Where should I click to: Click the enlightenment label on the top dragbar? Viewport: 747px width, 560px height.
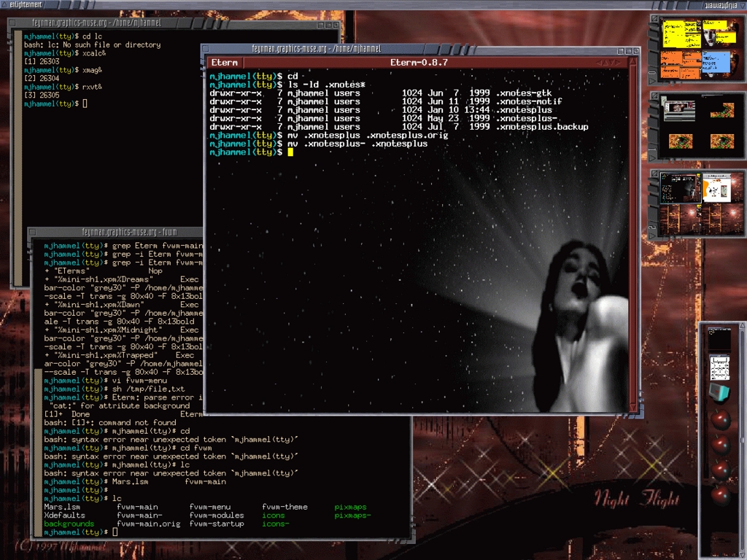(25, 6)
